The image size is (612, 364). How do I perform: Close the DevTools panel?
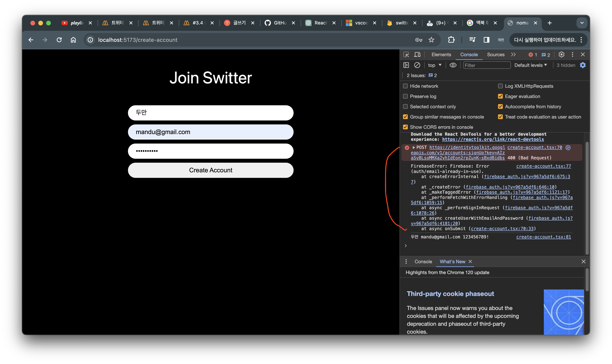583,54
